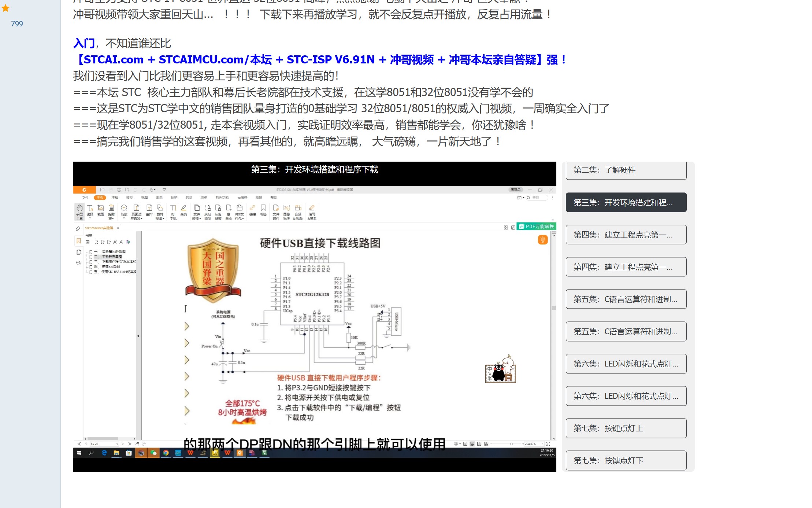Screen dimensions: 812x508
Task: Click the green PDF万能转换 button
Action: (537, 227)
